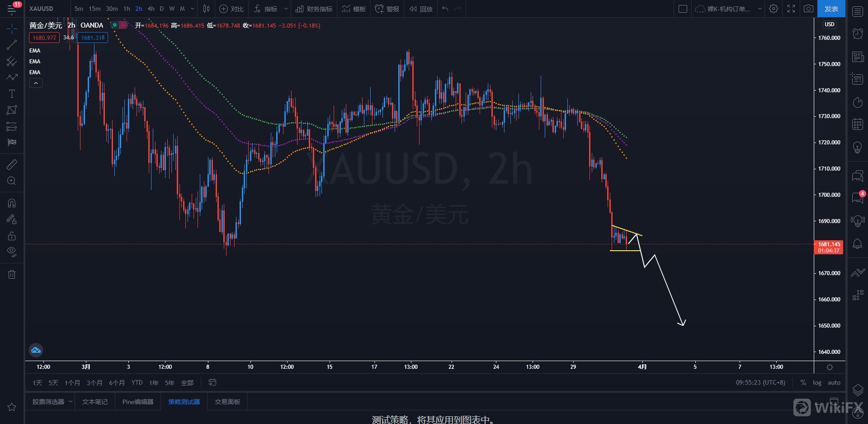Viewport: 868px width, 424px height.
Task: Expand the time interval dropdown arrow
Action: click(193, 9)
